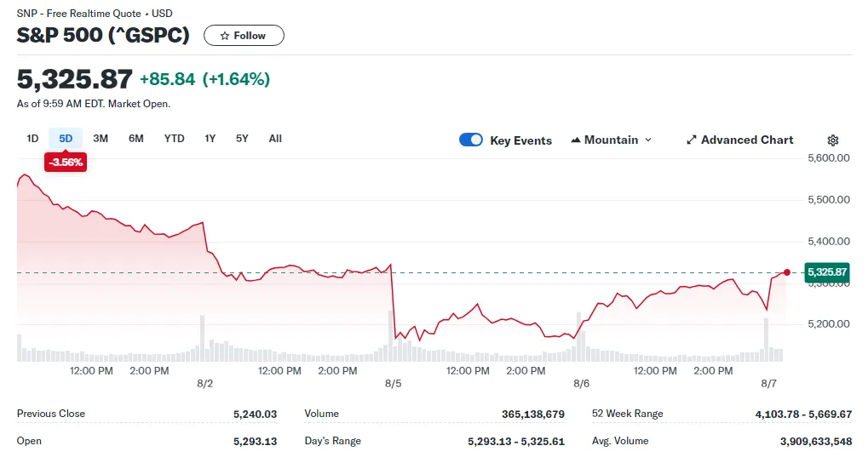Image resolution: width=868 pixels, height=463 pixels.
Task: Select the 1Y time range
Action: (210, 138)
